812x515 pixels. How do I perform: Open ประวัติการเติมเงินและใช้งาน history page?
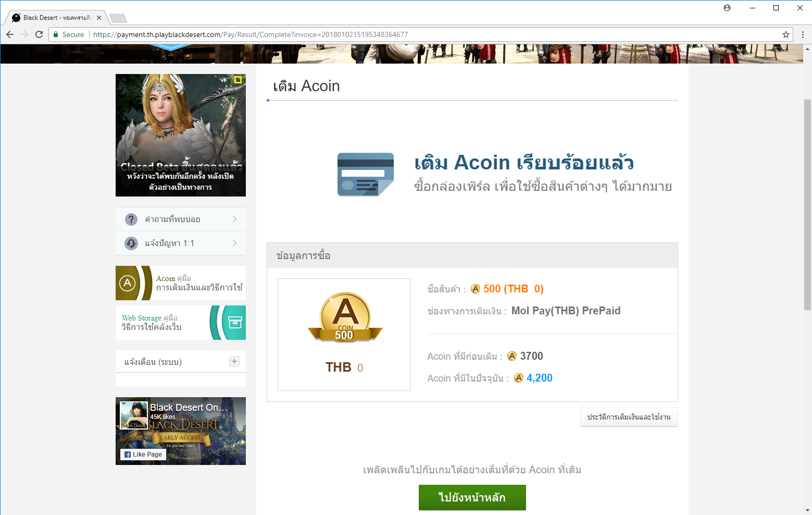click(629, 417)
